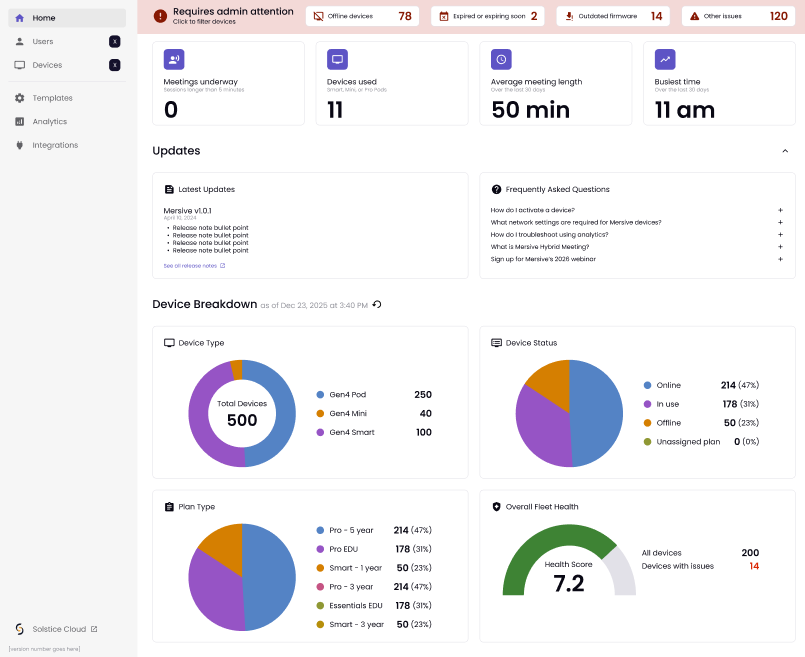Click the Device Status pie chart
Image resolution: width=805 pixels, height=657 pixels.
(569, 414)
